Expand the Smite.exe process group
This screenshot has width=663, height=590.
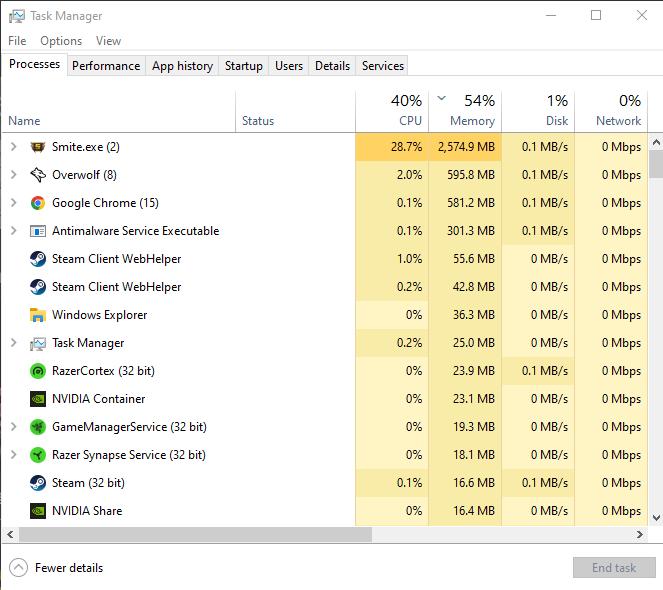click(13, 147)
